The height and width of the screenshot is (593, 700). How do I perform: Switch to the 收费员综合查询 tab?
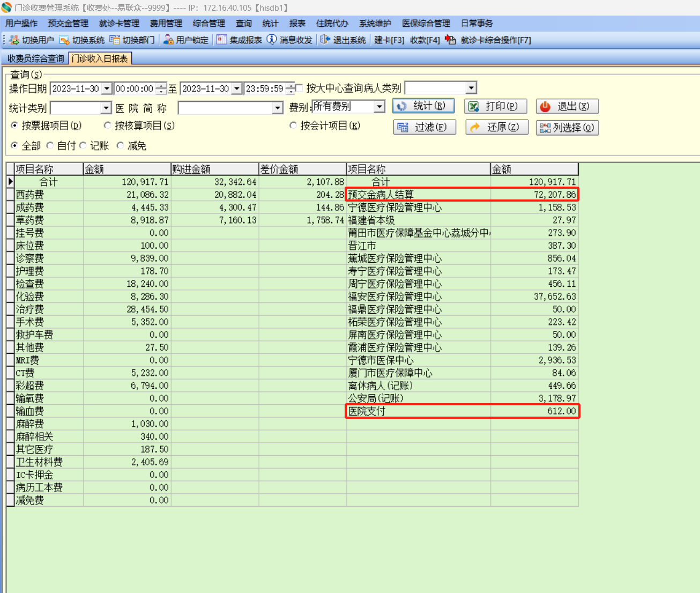35,58
